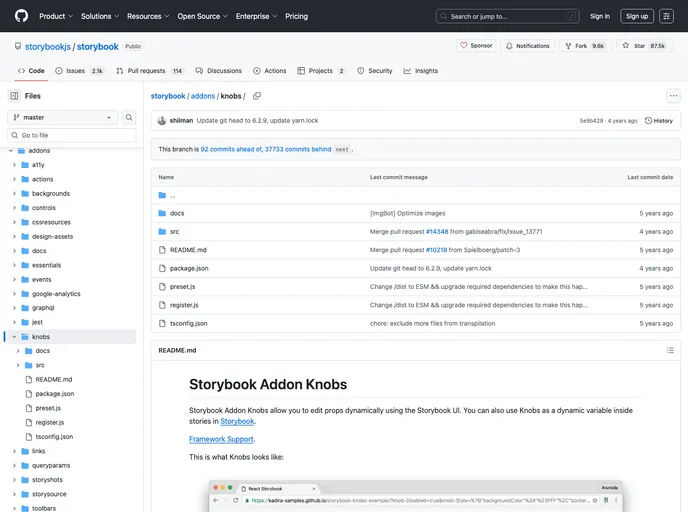Screen dimensions: 688x512
Task: Click the Knobs demo screenshot thumbnail
Action: 416,496
